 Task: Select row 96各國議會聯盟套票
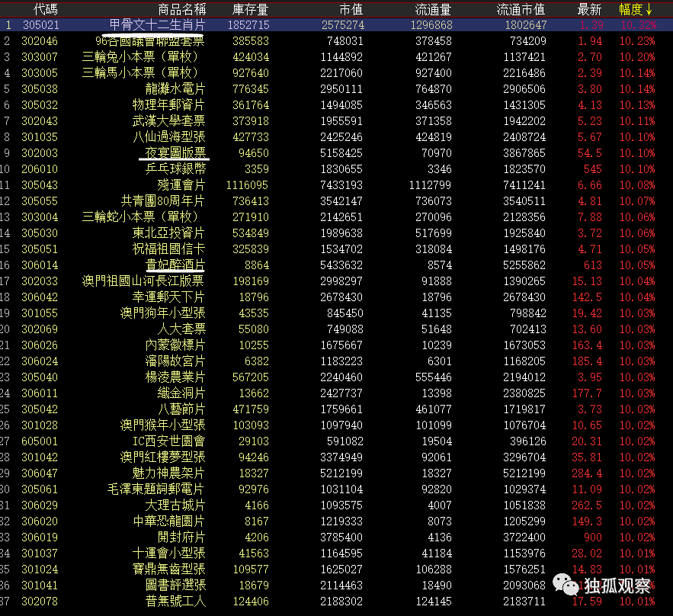[337, 40]
